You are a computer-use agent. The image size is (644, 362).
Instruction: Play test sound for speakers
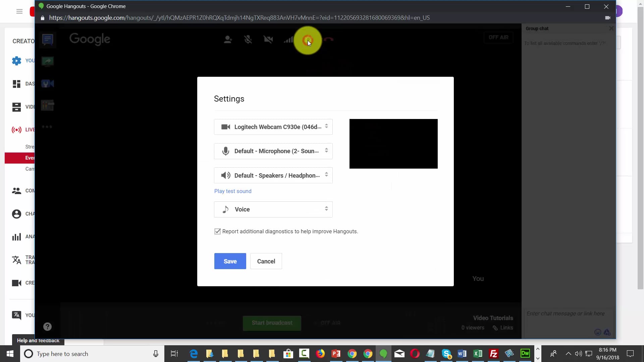click(233, 191)
